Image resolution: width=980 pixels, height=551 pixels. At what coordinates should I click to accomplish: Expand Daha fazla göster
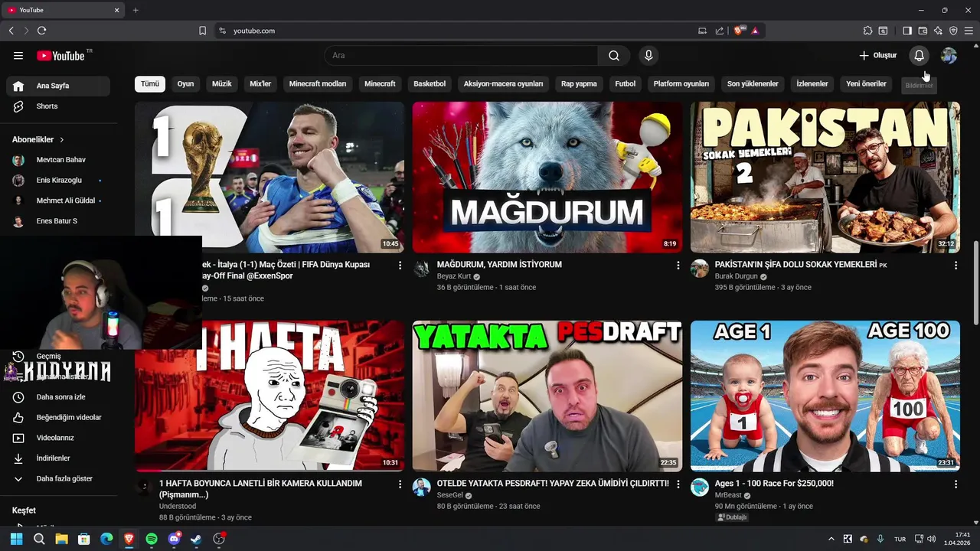point(58,479)
